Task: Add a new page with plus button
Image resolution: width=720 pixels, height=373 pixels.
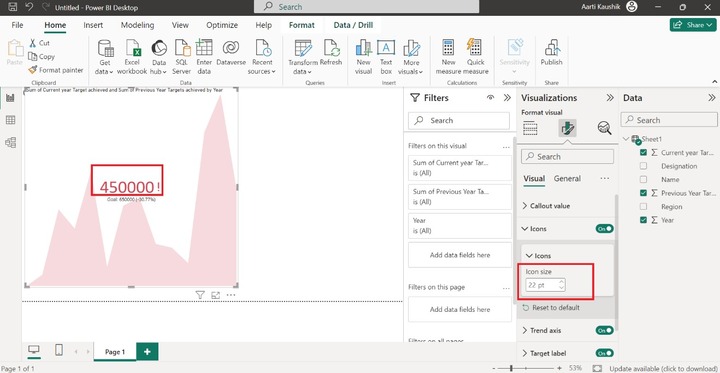Action: coord(147,351)
